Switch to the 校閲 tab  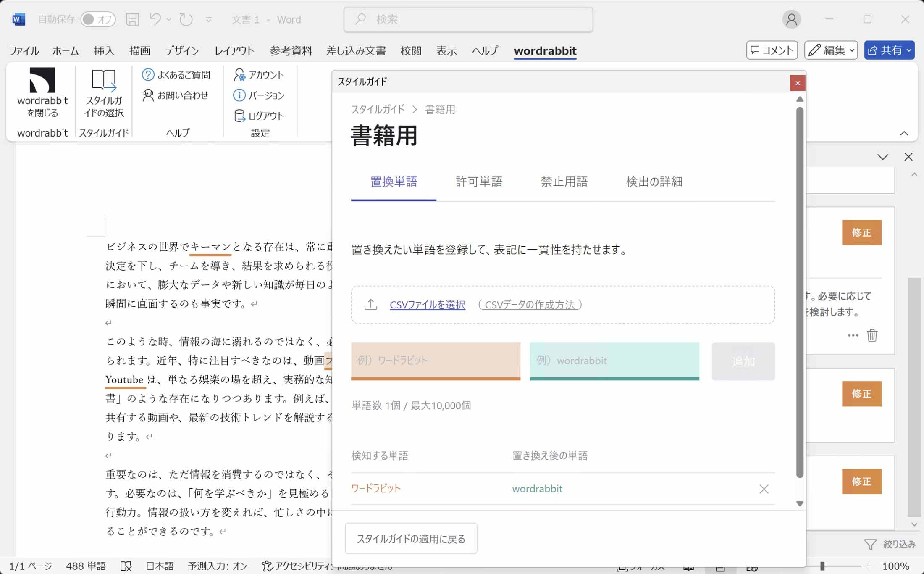pos(411,51)
